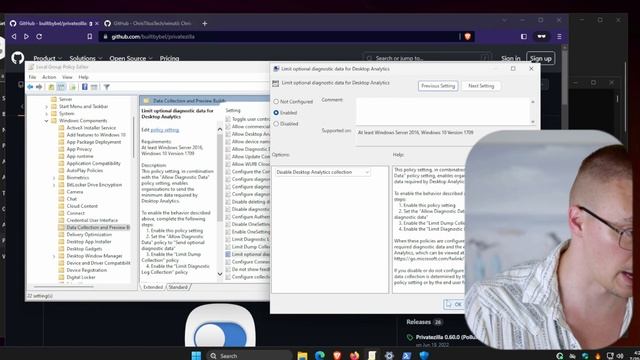Click the Sign up button on GitHub
The image size is (640, 360).
[x=540, y=58]
